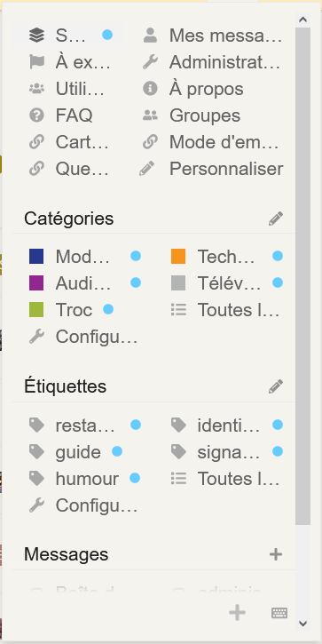Select the orange Tech… category swatch

click(x=178, y=257)
